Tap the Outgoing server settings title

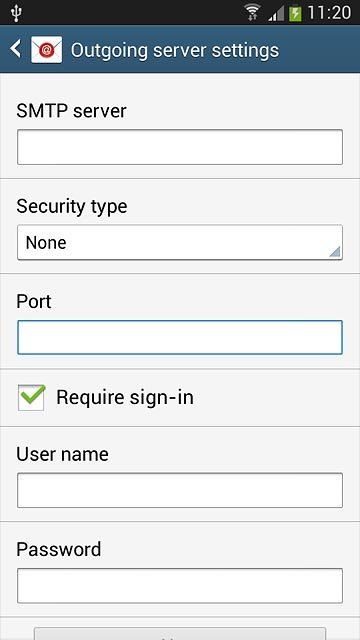pos(175,51)
